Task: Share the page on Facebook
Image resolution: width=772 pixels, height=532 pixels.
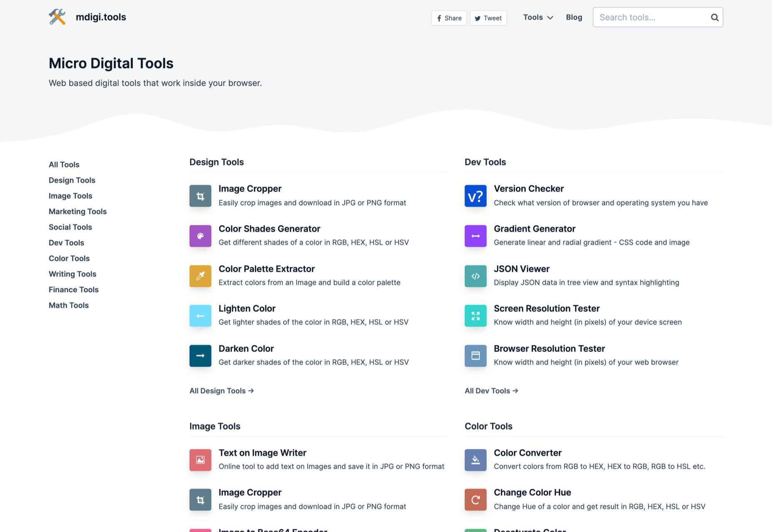Action: tap(449, 18)
